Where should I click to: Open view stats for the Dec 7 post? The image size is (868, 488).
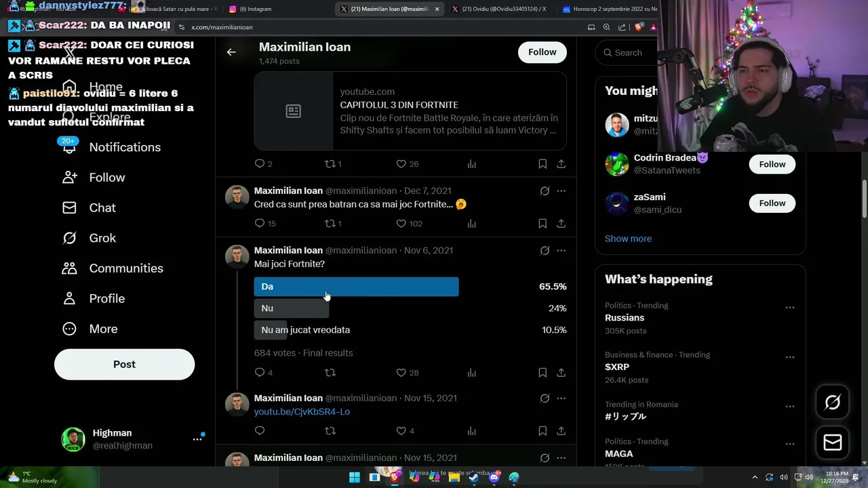[472, 224]
